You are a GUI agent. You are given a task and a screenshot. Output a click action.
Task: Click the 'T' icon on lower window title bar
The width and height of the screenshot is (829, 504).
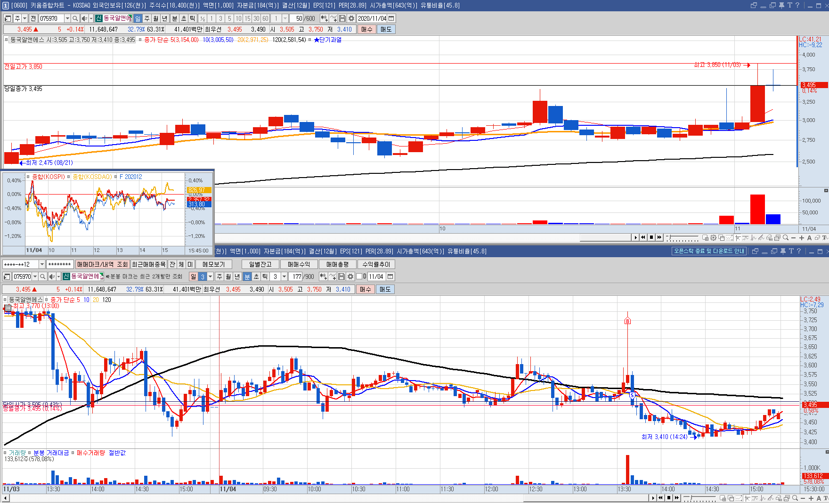[x=791, y=251]
